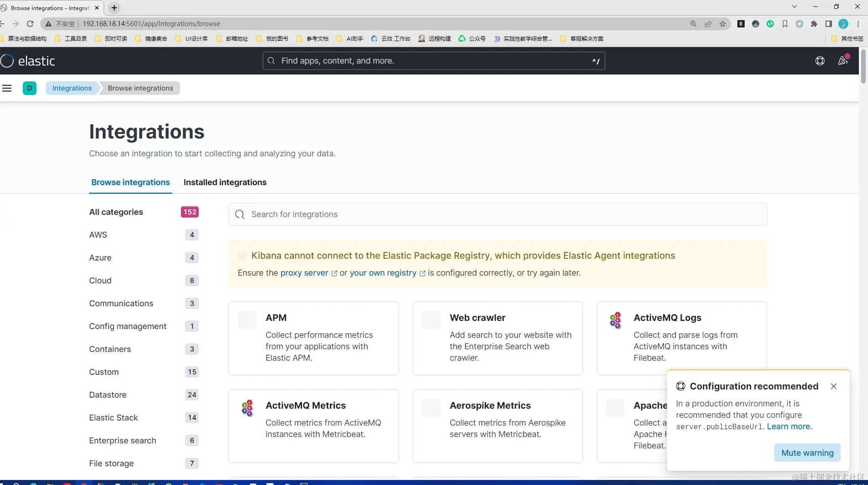868x485 pixels.
Task: Open the newsfeed notifications icon
Action: point(843,61)
